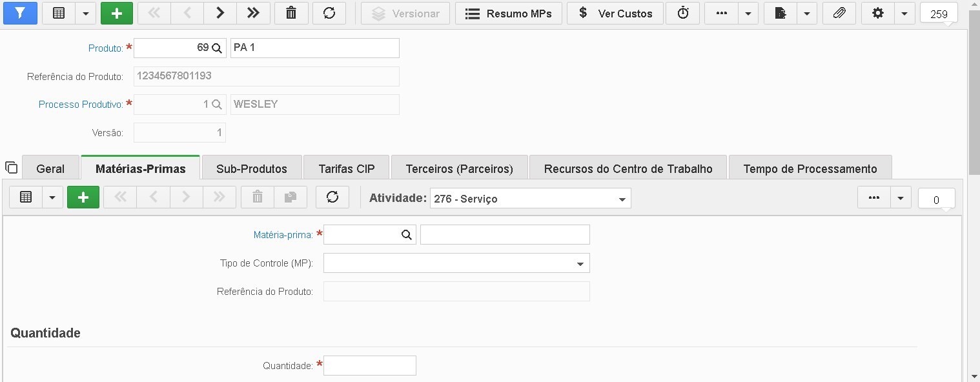Viewport: 980px width, 382px height.
Task: Open the Matéria-prima search magnifier
Action: point(407,235)
